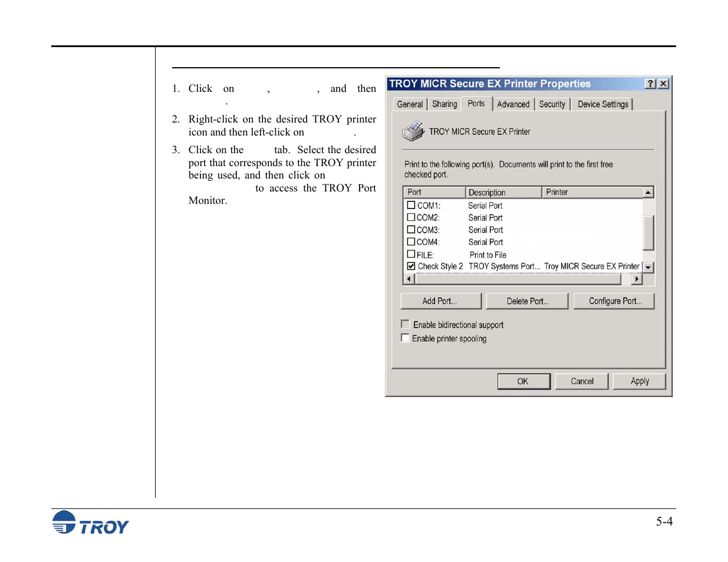Click 'Troy MICR Secure EX Printer' in Printer column
This screenshot has height=562, width=728.
(x=592, y=266)
